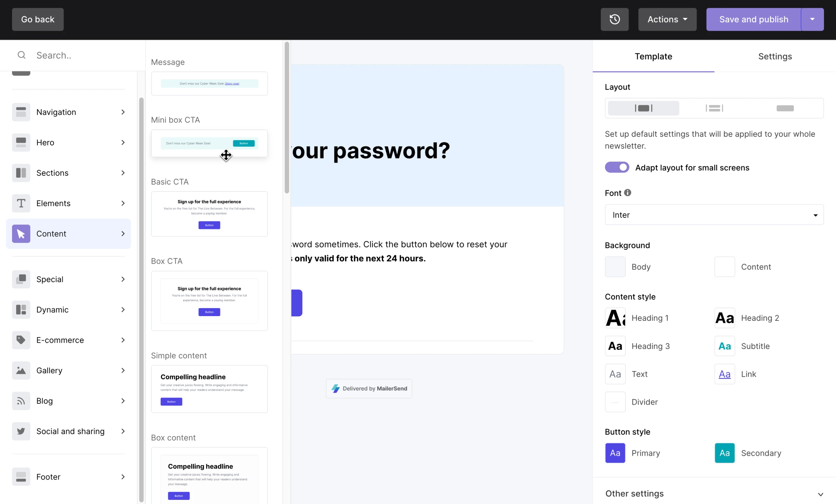Viewport: 836px width, 504px height.
Task: Click the Dynamic category icon
Action: [21, 310]
